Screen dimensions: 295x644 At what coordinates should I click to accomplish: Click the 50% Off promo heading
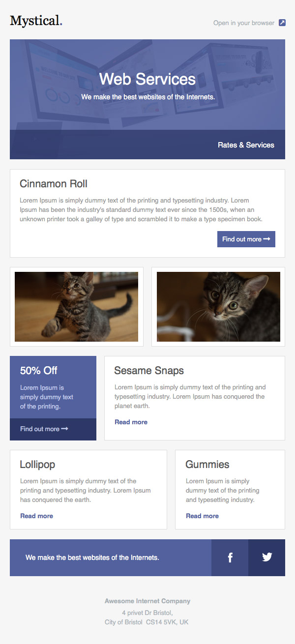[x=39, y=371]
